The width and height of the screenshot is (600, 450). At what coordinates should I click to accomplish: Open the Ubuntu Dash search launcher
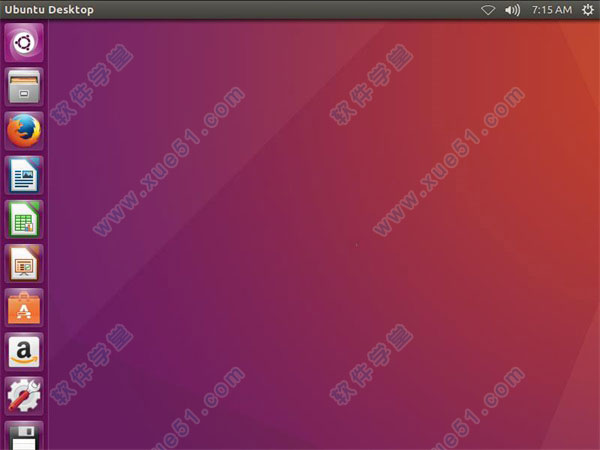click(24, 42)
